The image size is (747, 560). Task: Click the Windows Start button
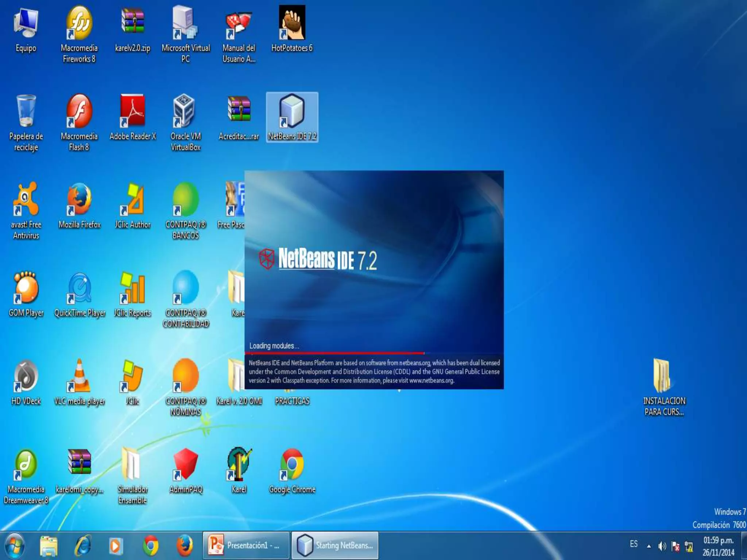pos(15,545)
